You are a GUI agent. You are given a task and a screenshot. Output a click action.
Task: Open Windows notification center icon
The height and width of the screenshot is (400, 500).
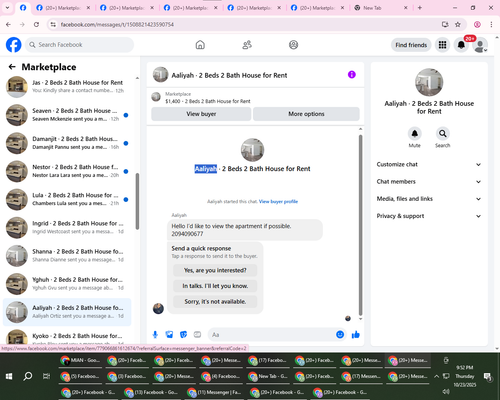coord(488,376)
